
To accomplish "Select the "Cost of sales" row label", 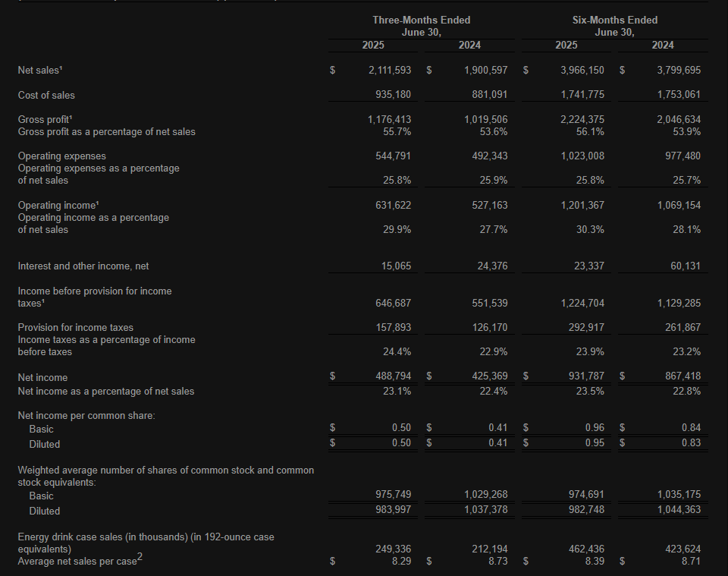I will click(x=46, y=95).
